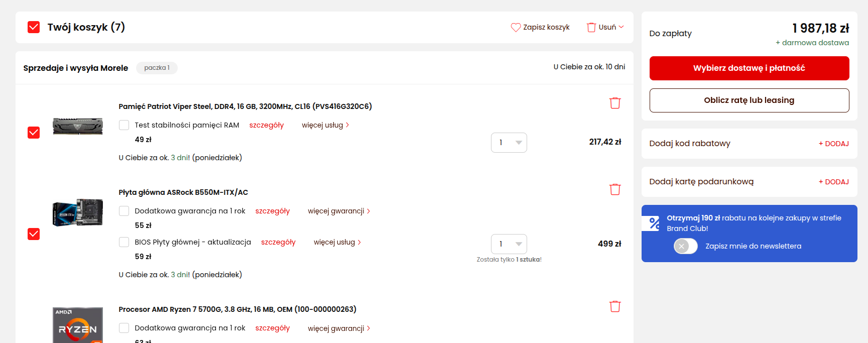
Task: Click the percent discount icon in Brand Club banner
Action: (654, 223)
